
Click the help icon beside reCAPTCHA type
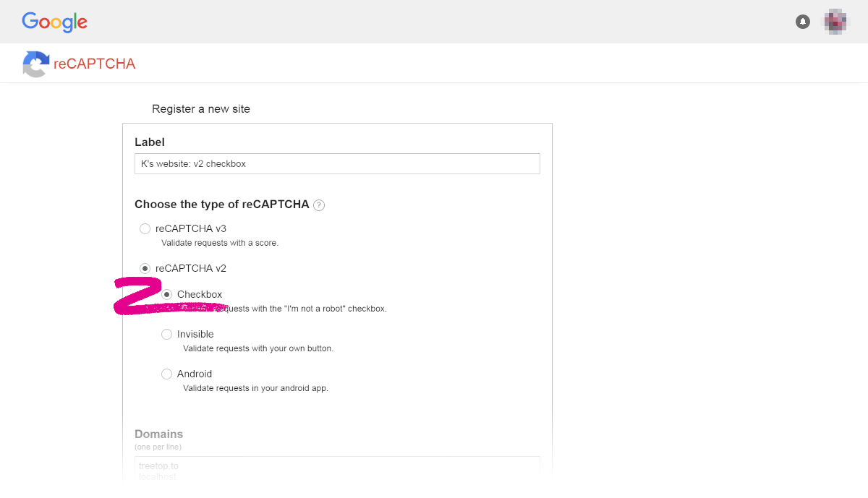[x=319, y=205]
